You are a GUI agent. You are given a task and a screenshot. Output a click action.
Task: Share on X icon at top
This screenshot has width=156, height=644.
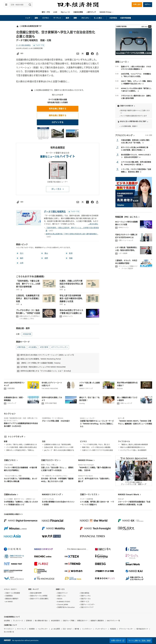tap(87, 54)
